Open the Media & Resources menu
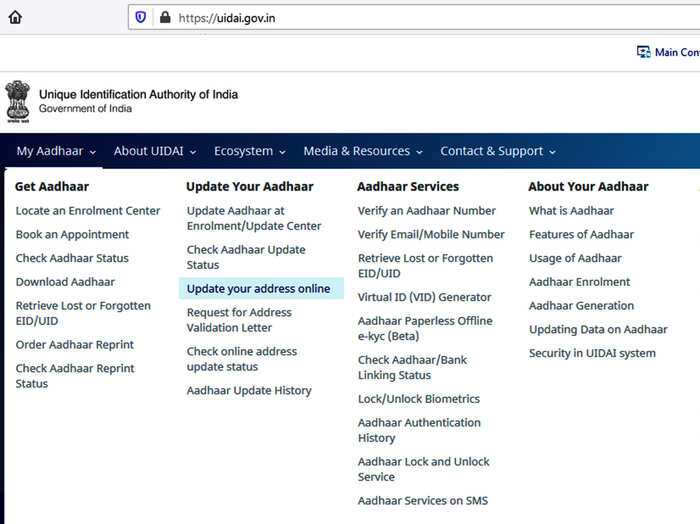 363,151
